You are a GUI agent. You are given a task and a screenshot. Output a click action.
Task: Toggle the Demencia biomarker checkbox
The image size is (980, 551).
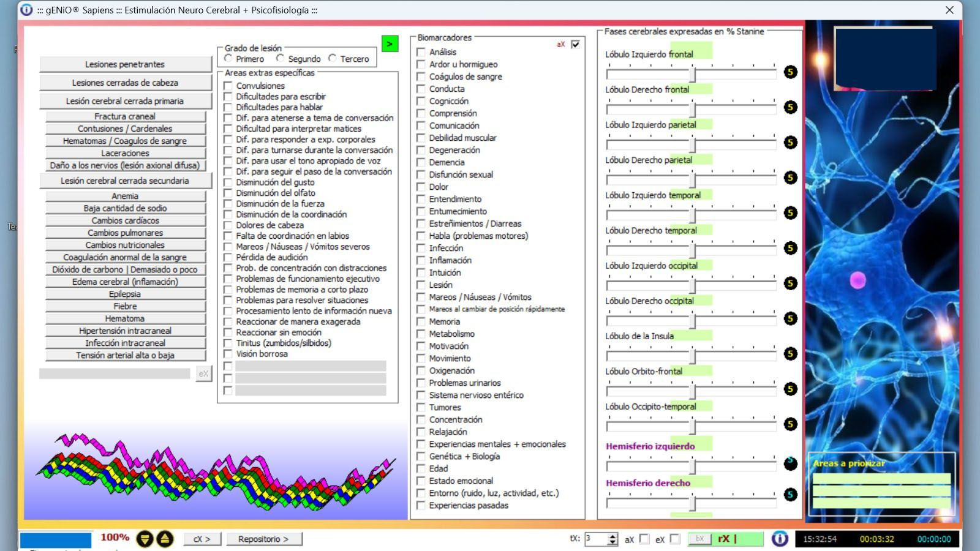[421, 162]
